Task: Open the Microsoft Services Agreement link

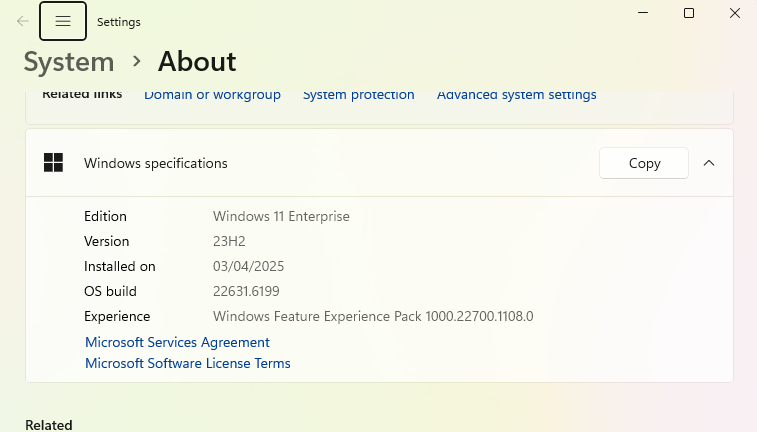Action: pos(177,342)
